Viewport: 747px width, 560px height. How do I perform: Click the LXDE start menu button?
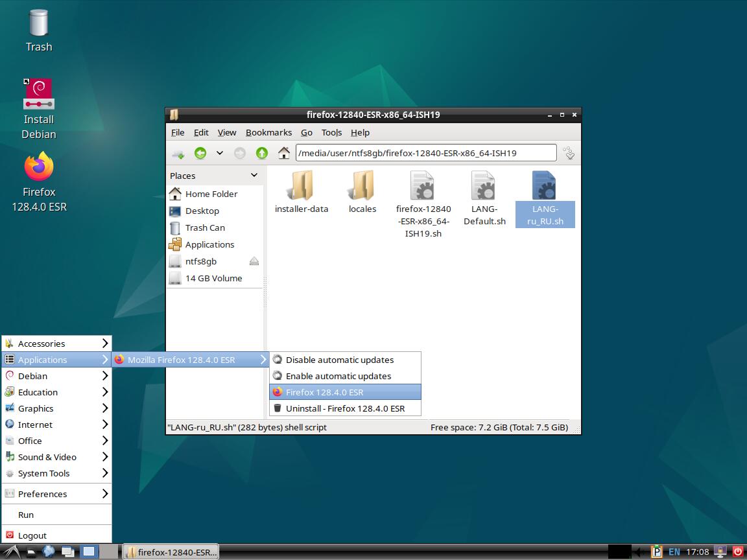pyautogui.click(x=10, y=552)
